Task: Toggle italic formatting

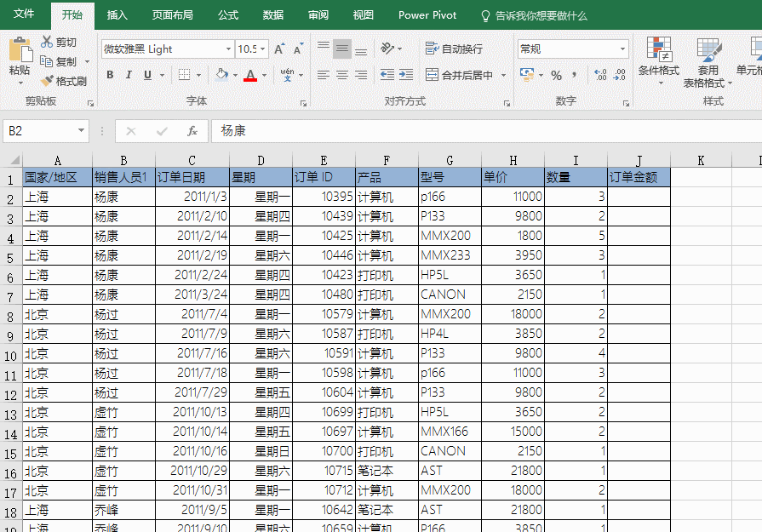Action: [x=129, y=75]
